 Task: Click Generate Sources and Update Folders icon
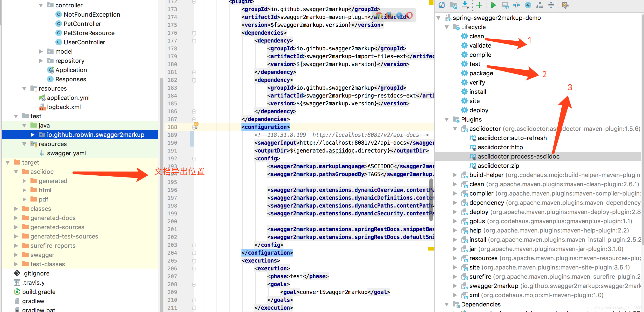pyautogui.click(x=453, y=5)
